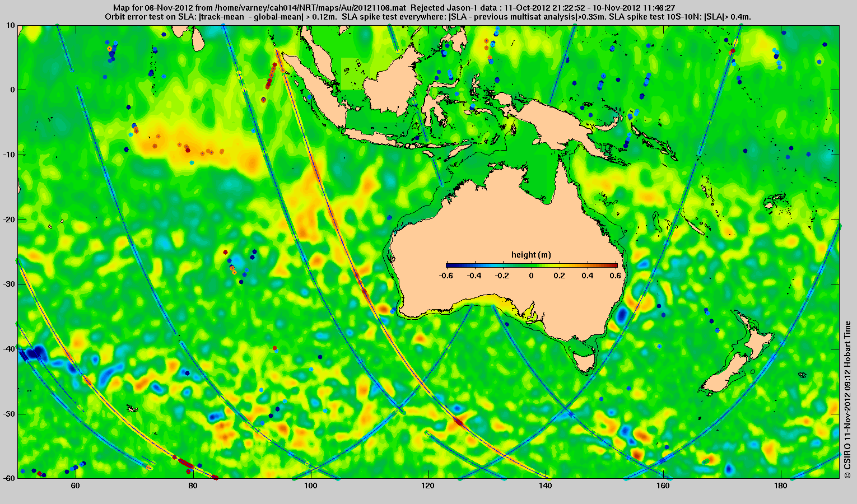Click the colorbar's 0 tick label
857x504 pixels.
tap(532, 276)
